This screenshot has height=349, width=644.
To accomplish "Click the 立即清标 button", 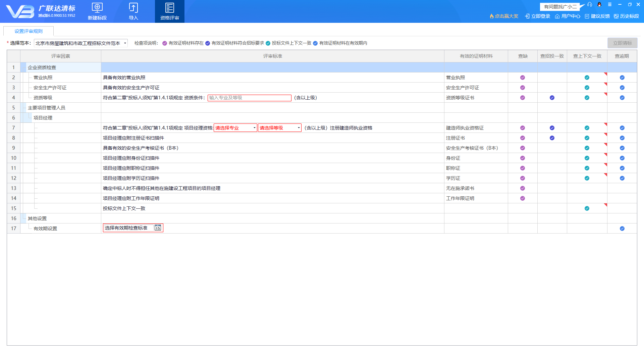I will (x=622, y=43).
